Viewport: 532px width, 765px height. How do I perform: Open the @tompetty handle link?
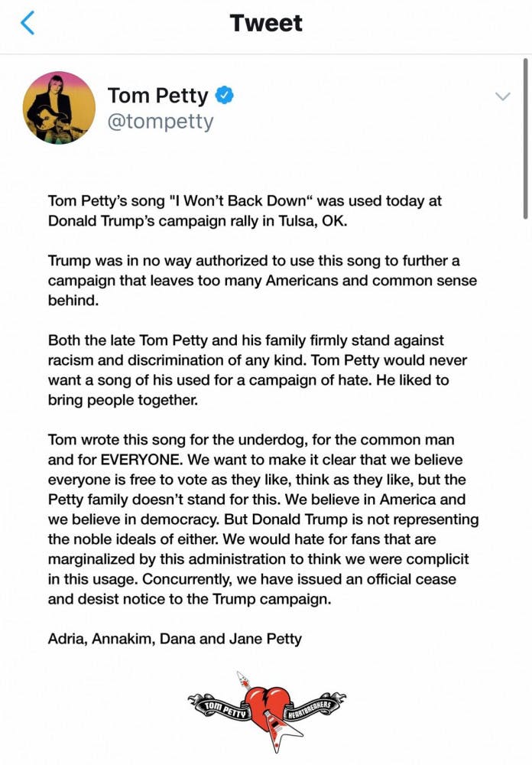pyautogui.click(x=161, y=121)
